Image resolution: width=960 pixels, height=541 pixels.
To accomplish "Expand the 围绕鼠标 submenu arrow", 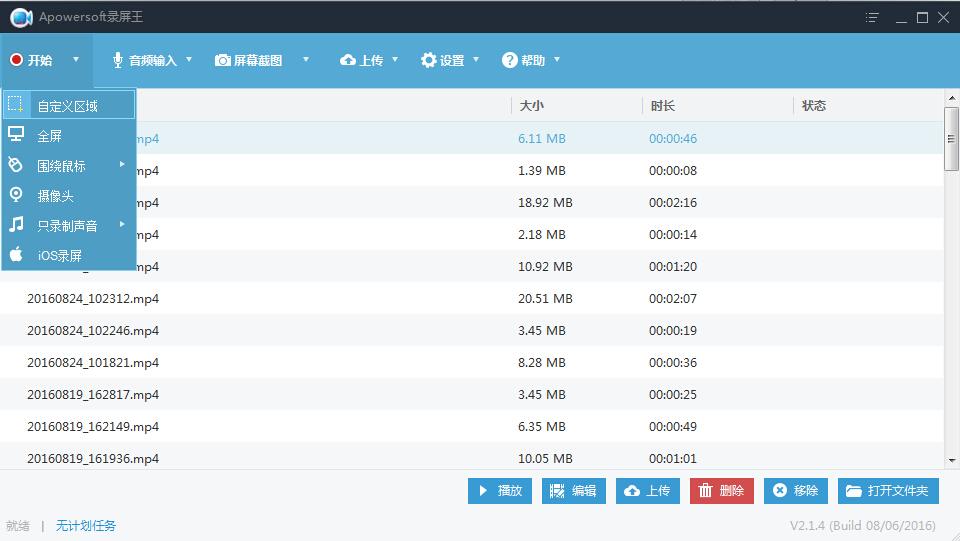I will tap(122, 164).
